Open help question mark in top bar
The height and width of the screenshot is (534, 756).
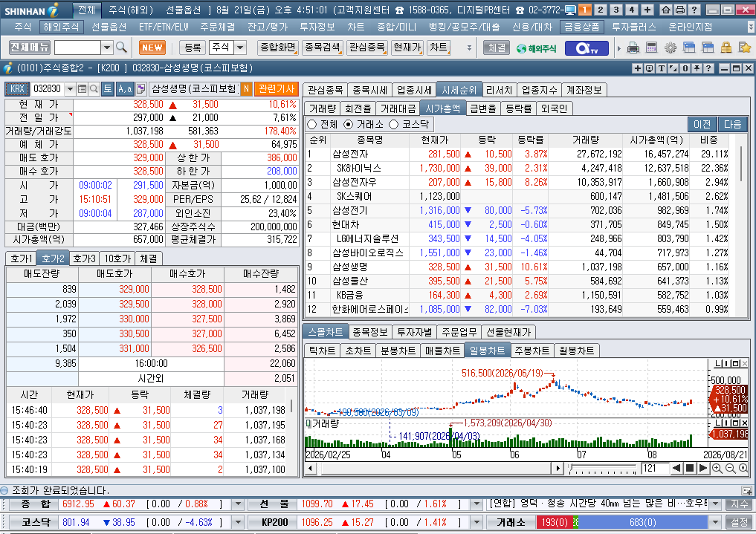pyautogui.click(x=694, y=10)
